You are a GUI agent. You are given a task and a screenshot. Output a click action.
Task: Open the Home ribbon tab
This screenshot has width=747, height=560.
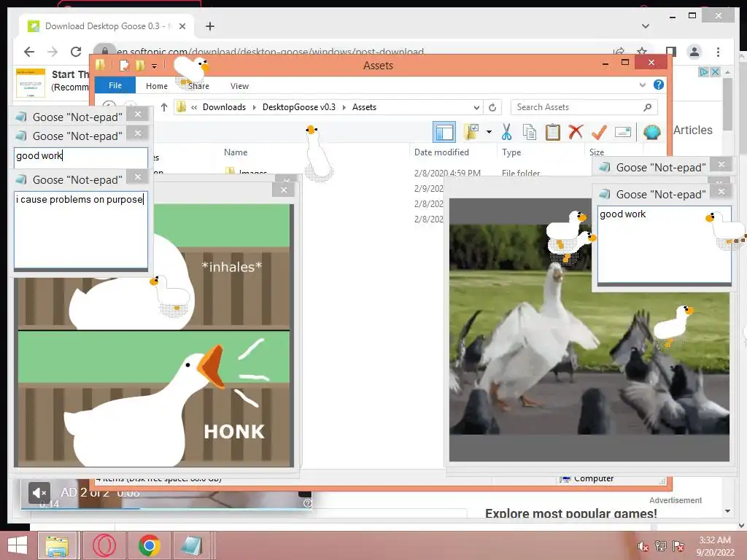[157, 86]
